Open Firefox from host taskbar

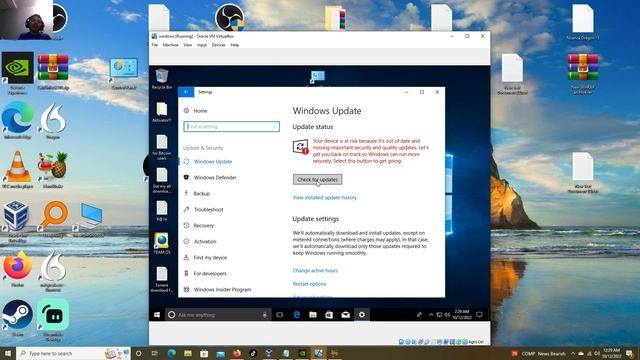point(237,353)
